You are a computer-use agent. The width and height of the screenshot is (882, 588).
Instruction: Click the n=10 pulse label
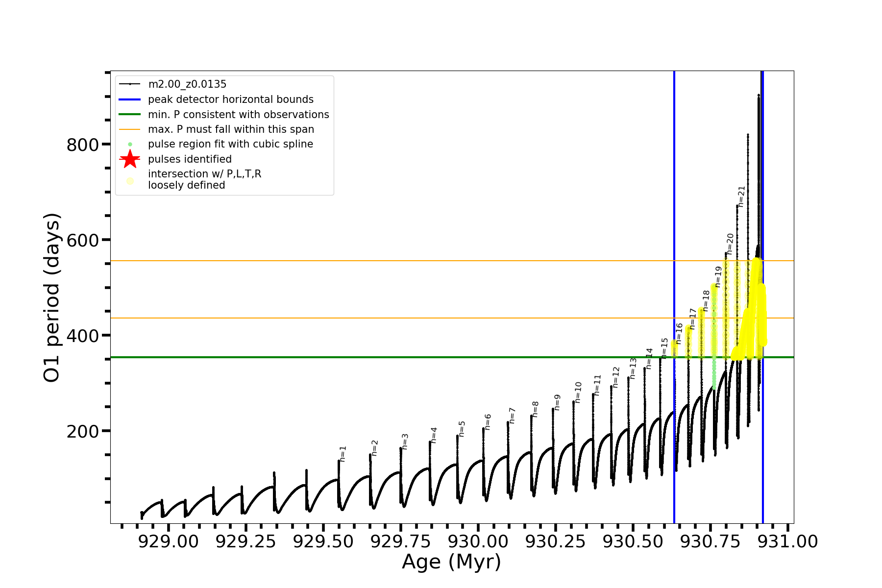[x=578, y=392]
